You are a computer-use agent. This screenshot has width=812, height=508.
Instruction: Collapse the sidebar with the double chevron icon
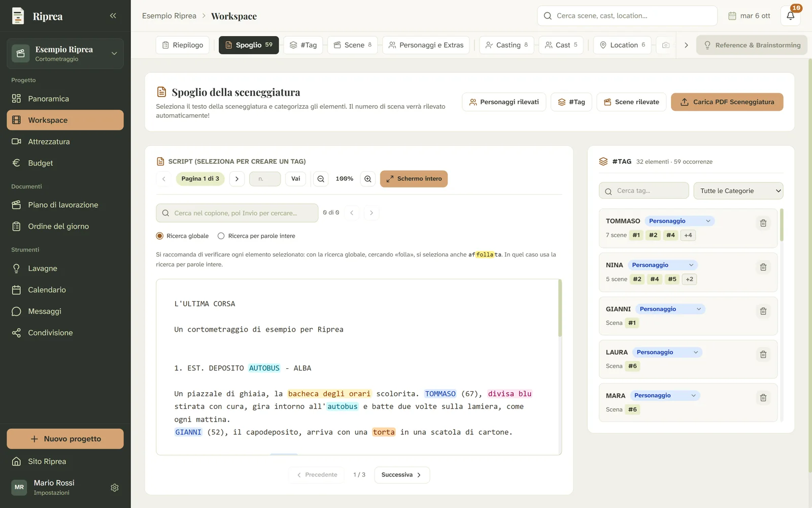[x=113, y=16]
